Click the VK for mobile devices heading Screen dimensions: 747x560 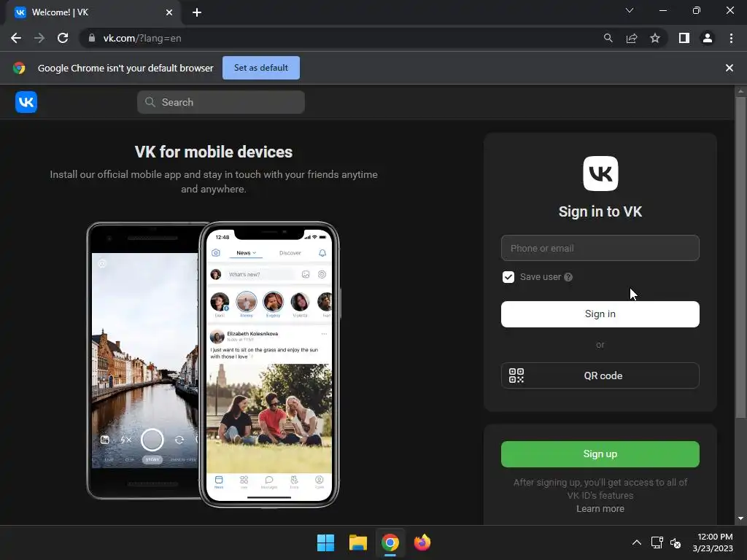214,152
